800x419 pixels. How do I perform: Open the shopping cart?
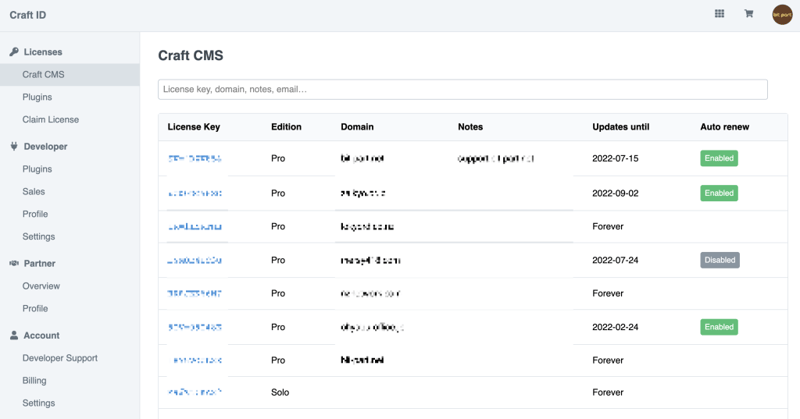pos(748,14)
